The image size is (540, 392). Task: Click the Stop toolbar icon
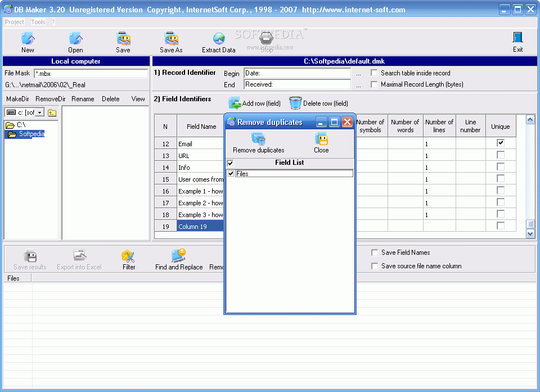pyautogui.click(x=266, y=39)
